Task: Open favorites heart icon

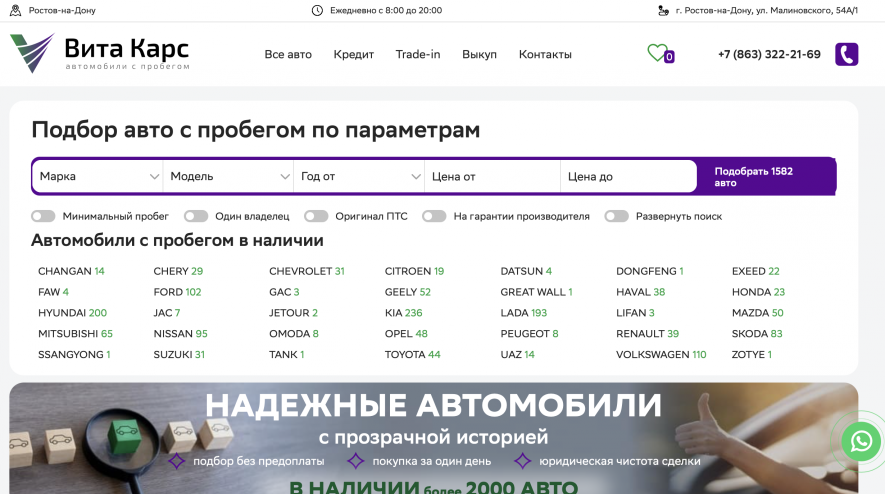Action: [x=657, y=53]
